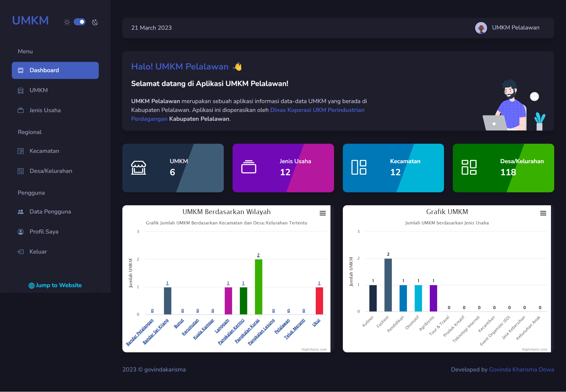The image size is (566, 392).
Task: Click the Langgam magenta bar
Action: coord(228,301)
